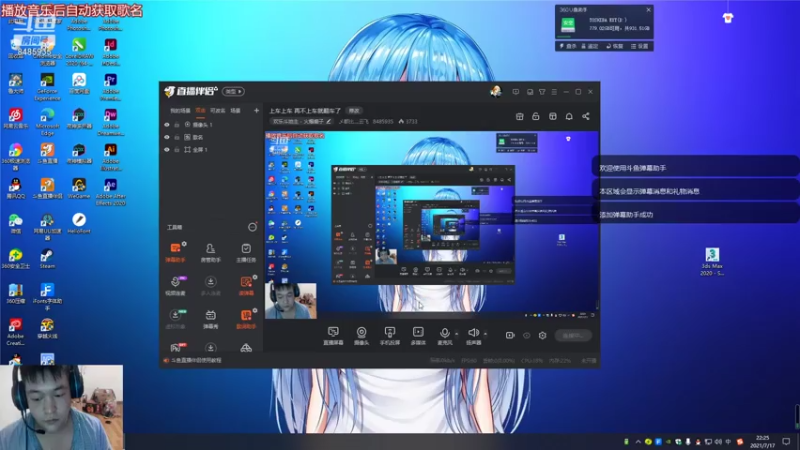Click the record video icon beside the preview eye
The height and width of the screenshot is (450, 800).
[x=510, y=335]
